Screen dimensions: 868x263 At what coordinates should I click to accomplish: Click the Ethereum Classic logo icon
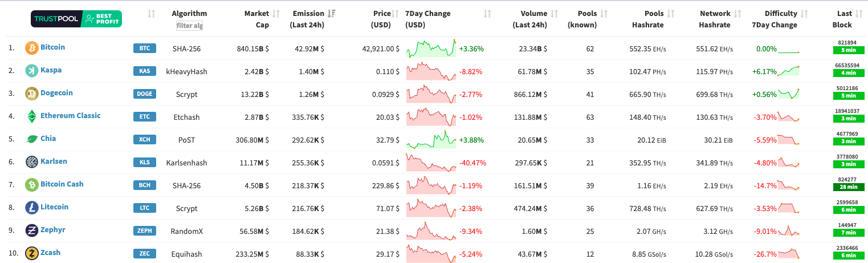[x=31, y=116]
